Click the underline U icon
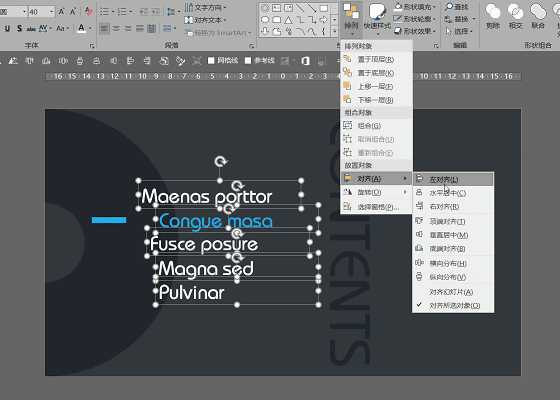Image resolution: width=560 pixels, height=400 pixels. (7, 28)
